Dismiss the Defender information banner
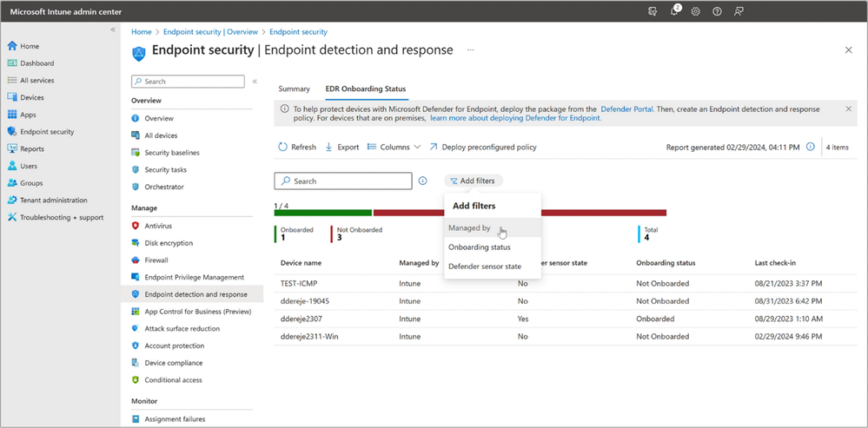 point(849,109)
